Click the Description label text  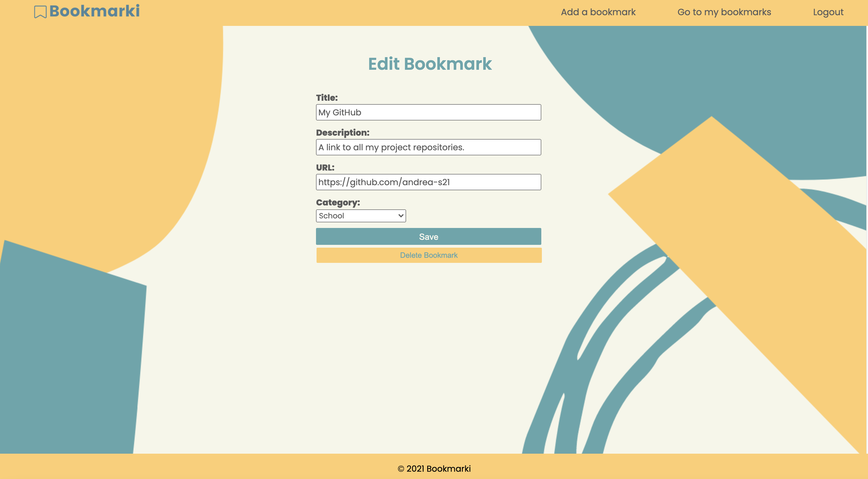coord(342,133)
